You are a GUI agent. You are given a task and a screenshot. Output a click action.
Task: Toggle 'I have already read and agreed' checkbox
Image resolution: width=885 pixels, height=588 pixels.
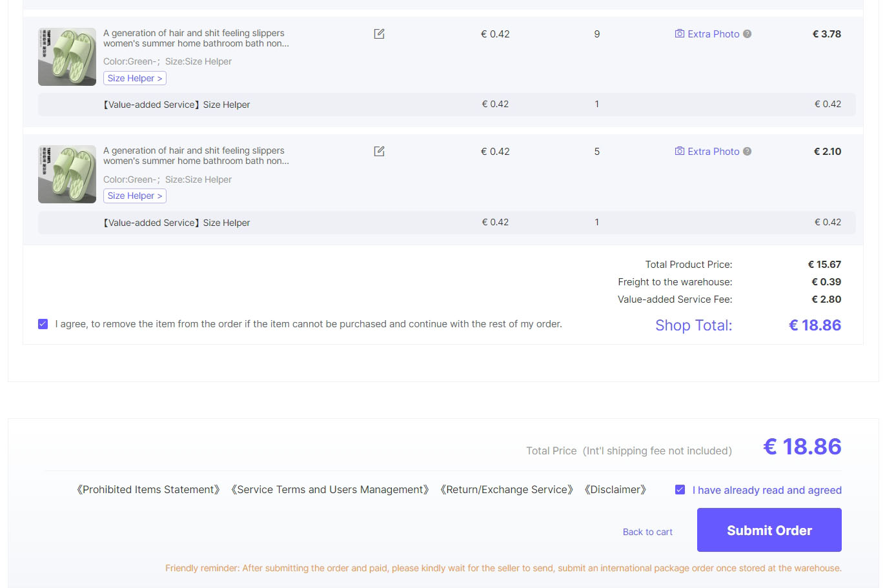680,490
